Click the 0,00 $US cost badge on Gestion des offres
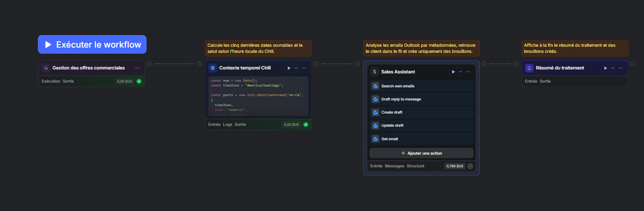644x211 pixels. click(x=124, y=81)
